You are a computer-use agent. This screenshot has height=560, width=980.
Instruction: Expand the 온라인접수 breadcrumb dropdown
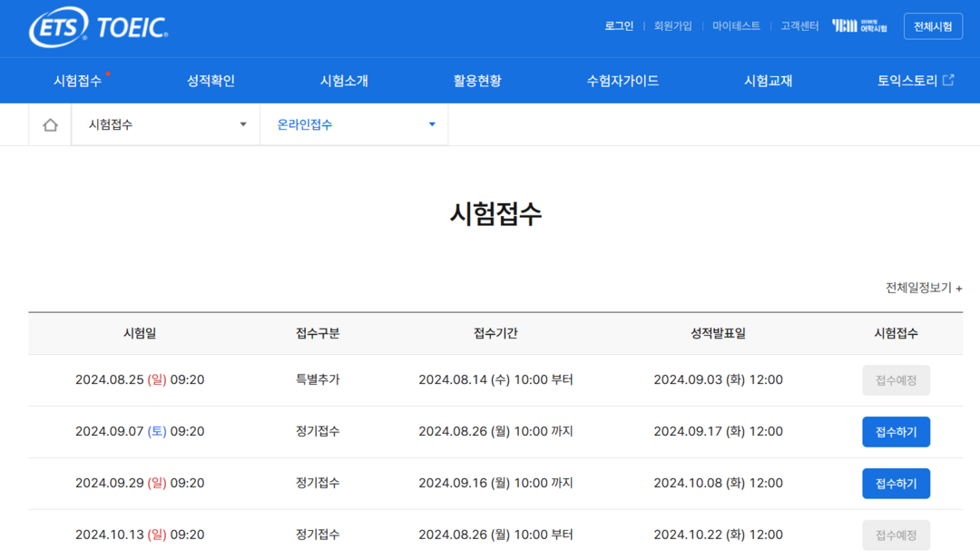coord(354,125)
